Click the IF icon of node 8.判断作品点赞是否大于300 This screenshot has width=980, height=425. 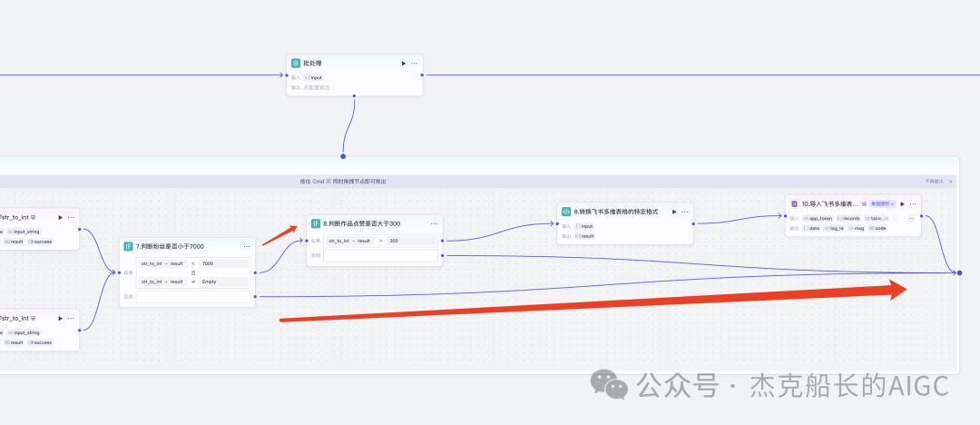click(316, 223)
